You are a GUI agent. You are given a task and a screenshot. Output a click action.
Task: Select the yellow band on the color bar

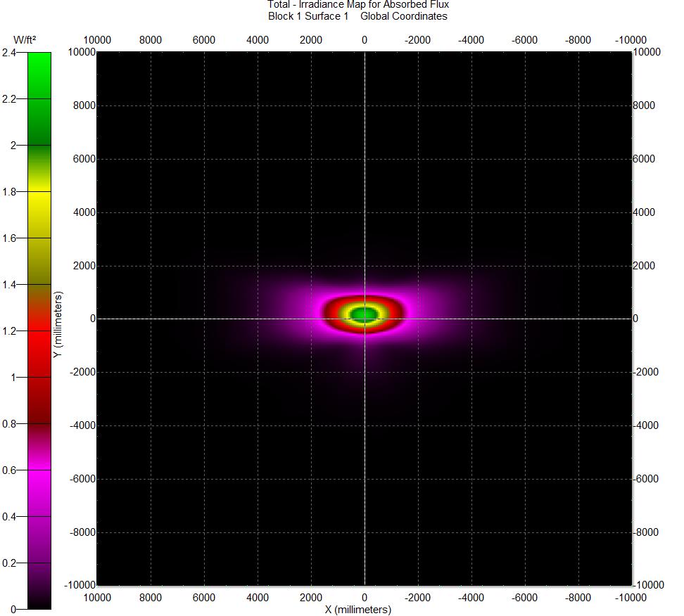coord(39,200)
